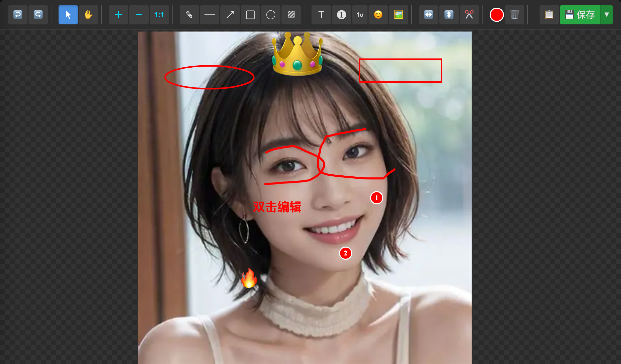Pick the Rectangle shape tool
The image size is (621, 364).
(250, 15)
